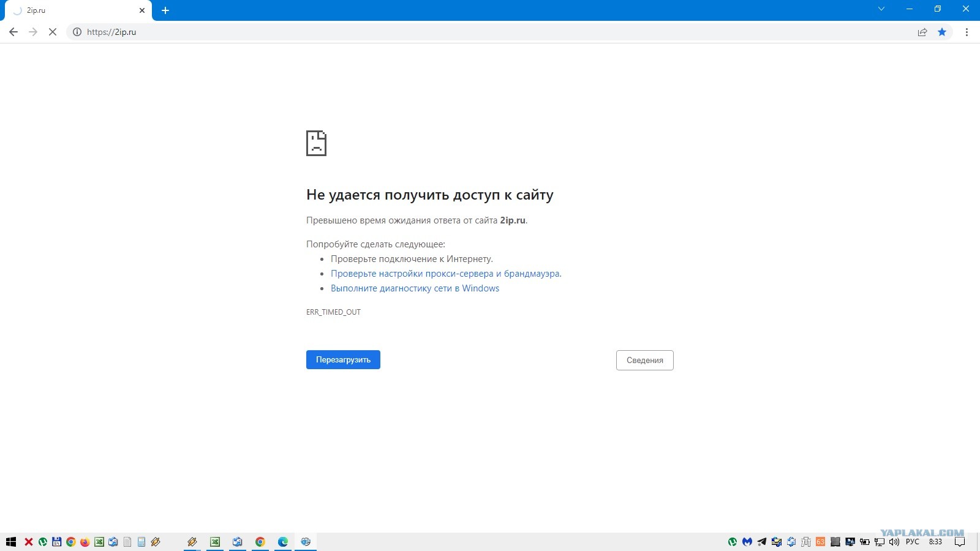Open the network connection tray icon

(x=880, y=542)
